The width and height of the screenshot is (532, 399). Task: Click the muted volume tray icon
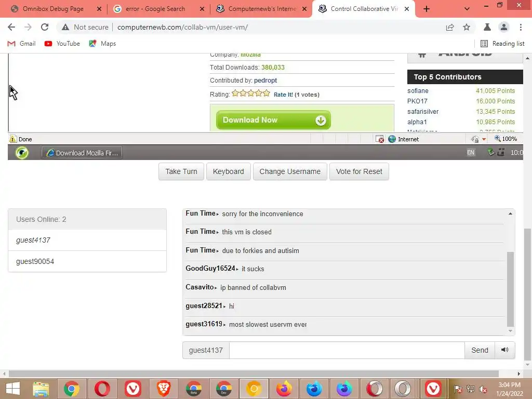click(483, 389)
